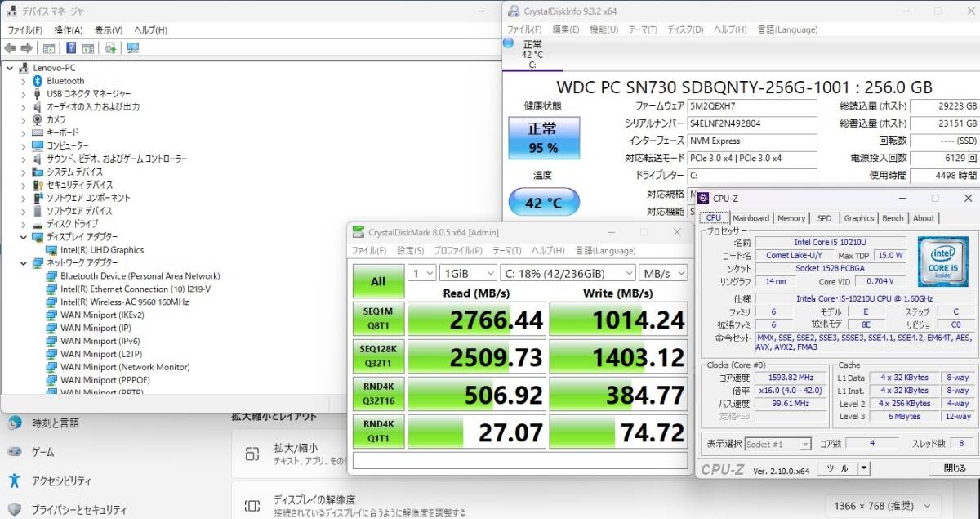Screen dimensions: 980x519
Task: Open 表示(V) menu in Device Manager
Action: [109, 30]
